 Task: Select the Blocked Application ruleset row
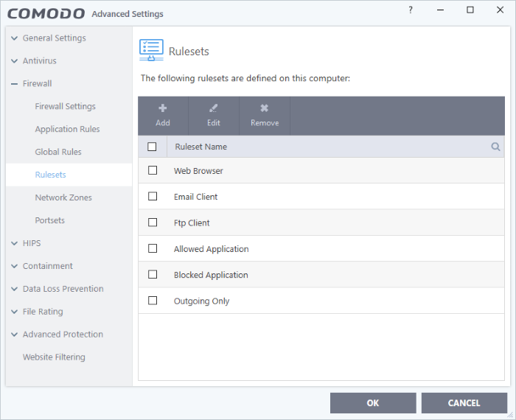[321, 274]
